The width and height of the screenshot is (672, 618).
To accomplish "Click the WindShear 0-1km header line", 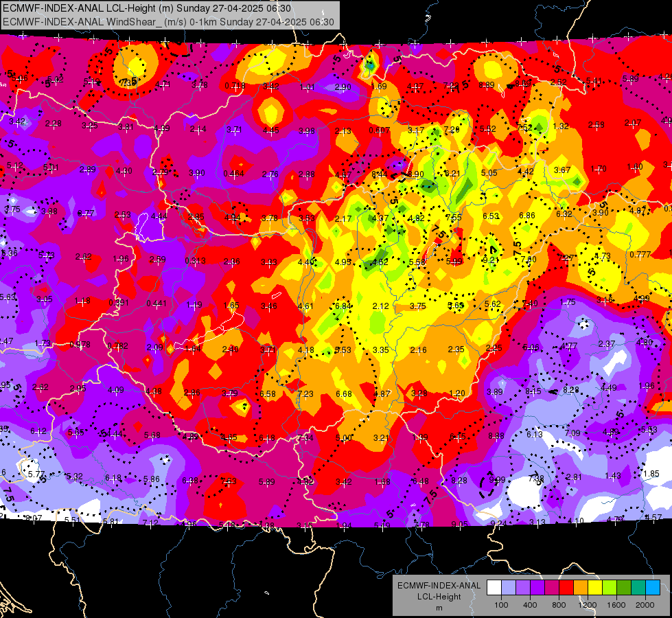I will [x=168, y=22].
